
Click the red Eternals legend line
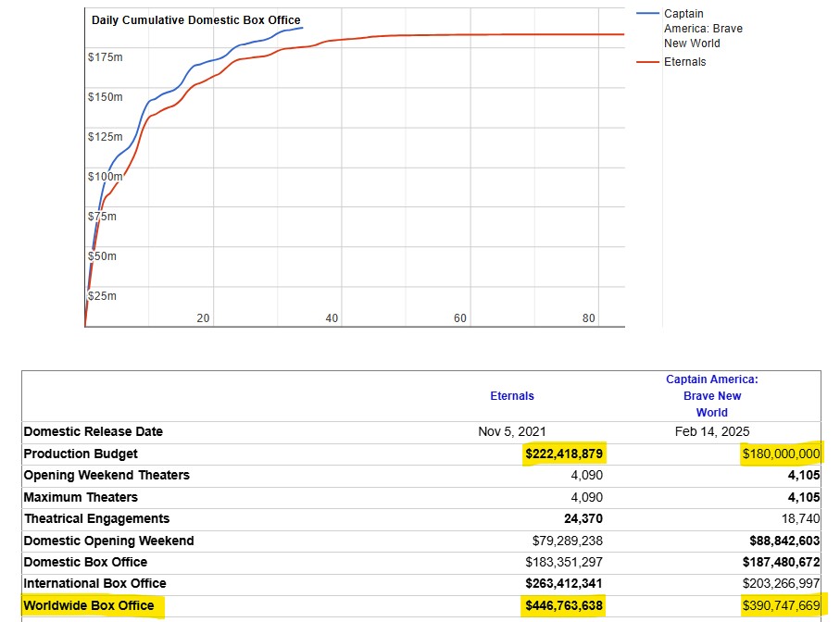click(x=647, y=62)
